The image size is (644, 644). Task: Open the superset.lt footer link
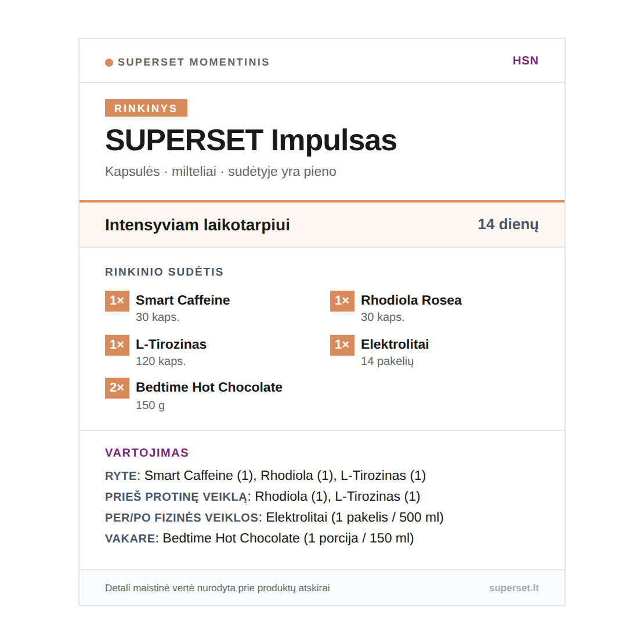tap(513, 588)
